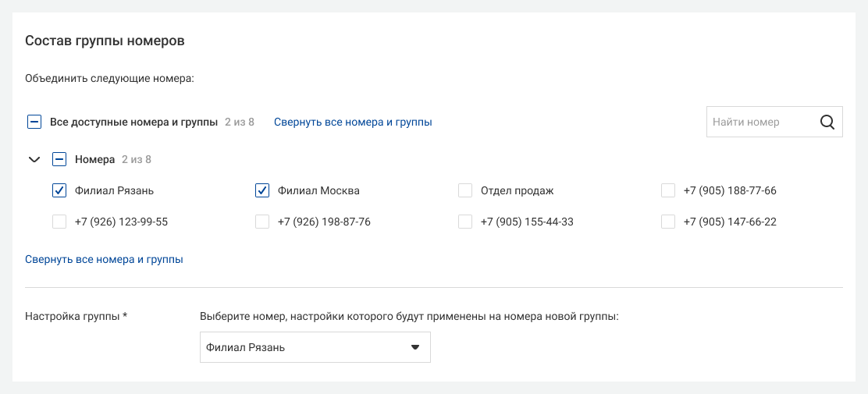Uncheck the Филиал Рязань checkbox
This screenshot has width=868, height=394.
[x=59, y=190]
